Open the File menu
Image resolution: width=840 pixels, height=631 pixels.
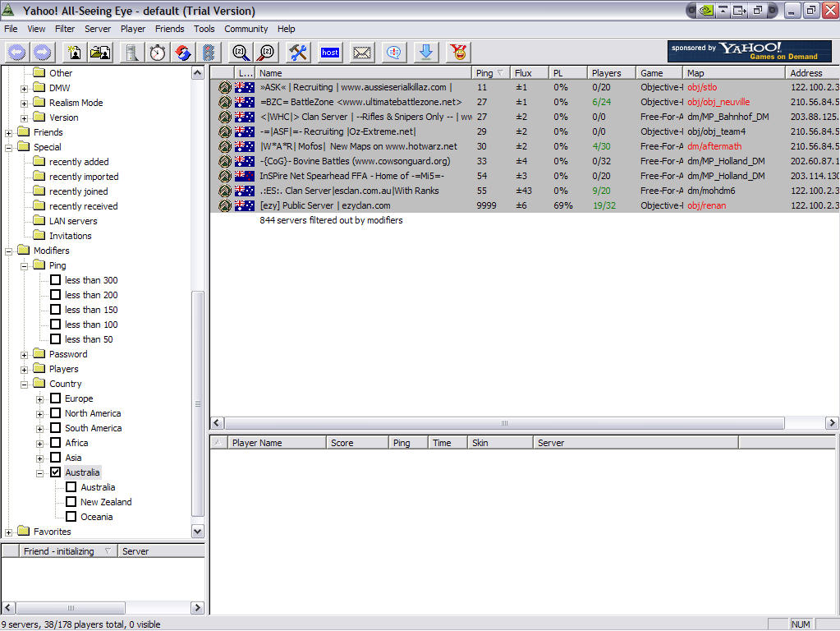(x=11, y=29)
